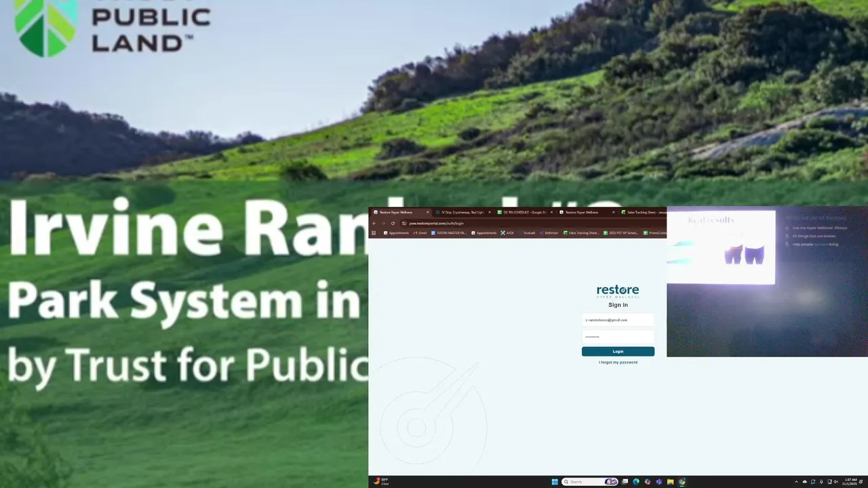Click the browser forward arrow
The height and width of the screenshot is (488, 868).
(x=383, y=223)
